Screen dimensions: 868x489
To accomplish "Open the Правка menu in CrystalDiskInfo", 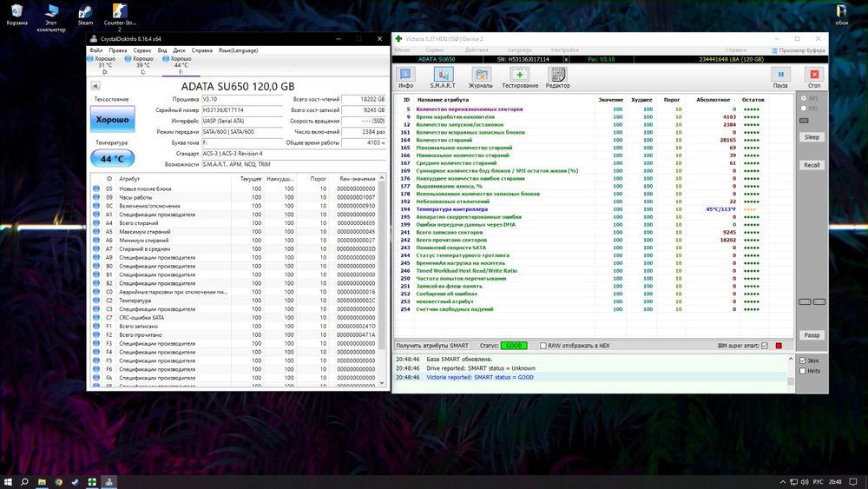I will pyautogui.click(x=118, y=50).
